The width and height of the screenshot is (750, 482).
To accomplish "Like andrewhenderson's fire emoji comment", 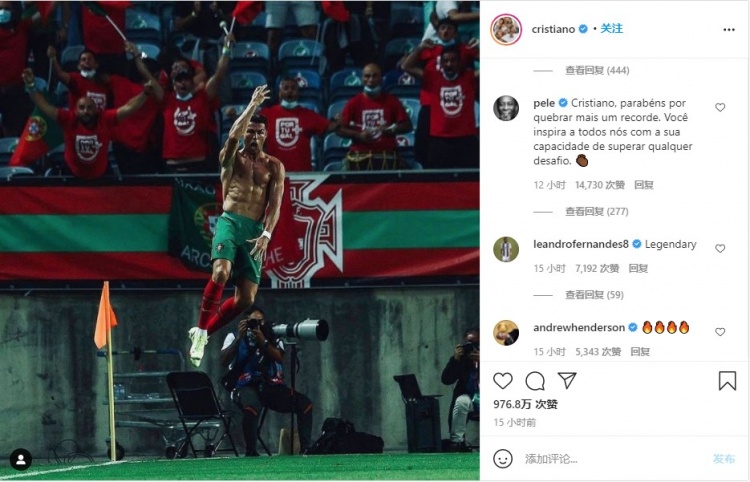I will (720, 331).
